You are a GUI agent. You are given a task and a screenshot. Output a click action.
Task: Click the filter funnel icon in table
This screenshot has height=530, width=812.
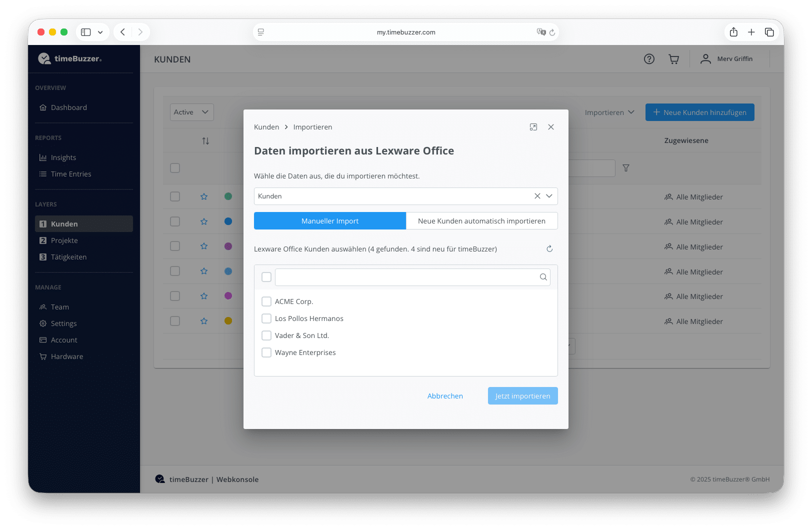(626, 168)
